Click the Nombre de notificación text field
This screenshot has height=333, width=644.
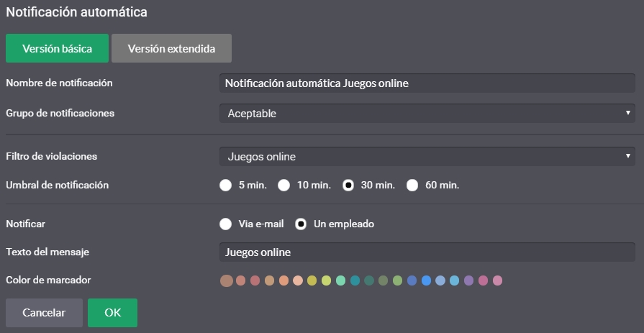[x=427, y=83]
